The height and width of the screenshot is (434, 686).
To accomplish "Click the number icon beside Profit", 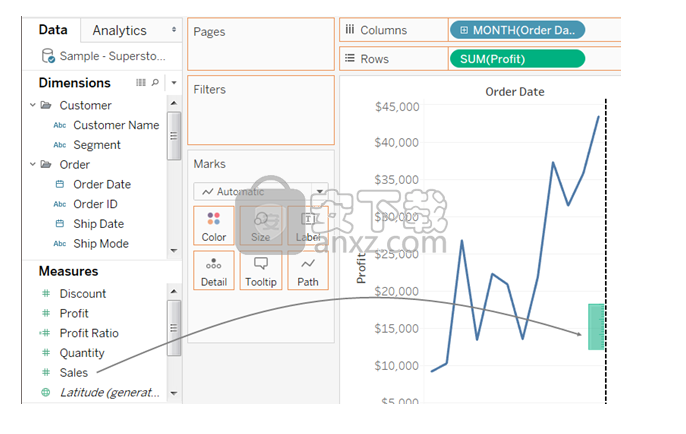I will click(46, 313).
